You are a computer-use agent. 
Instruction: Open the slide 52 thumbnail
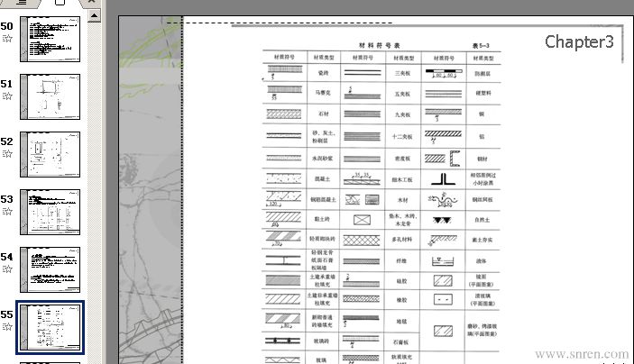(x=50, y=154)
